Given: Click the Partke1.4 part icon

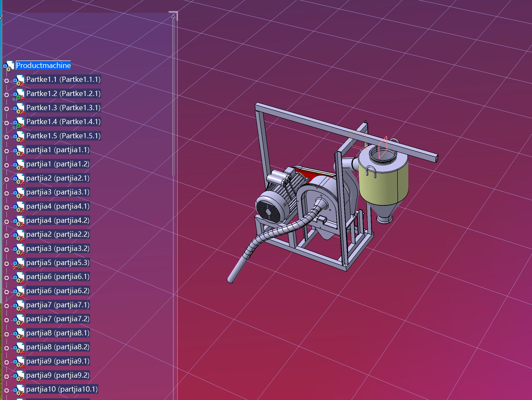Looking at the screenshot, I should 19,123.
